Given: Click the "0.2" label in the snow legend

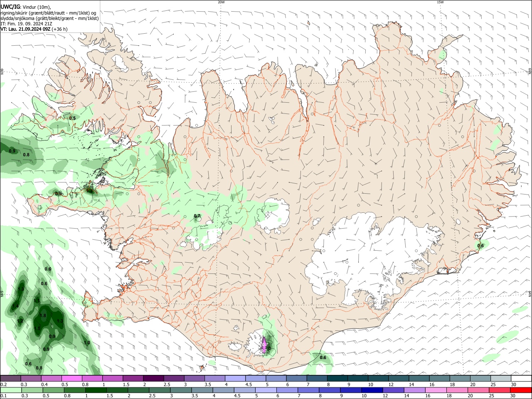Looking at the screenshot, I should (x=3, y=384).
